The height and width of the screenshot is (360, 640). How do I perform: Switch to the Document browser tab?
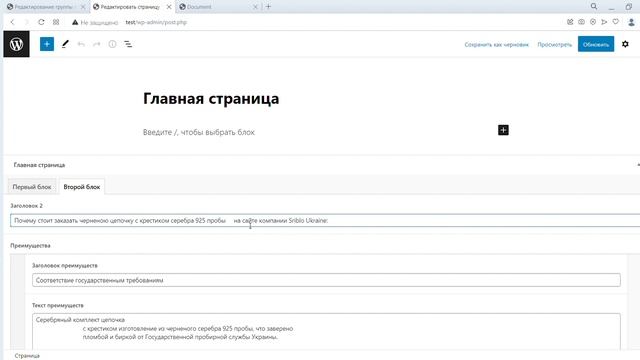(x=218, y=7)
